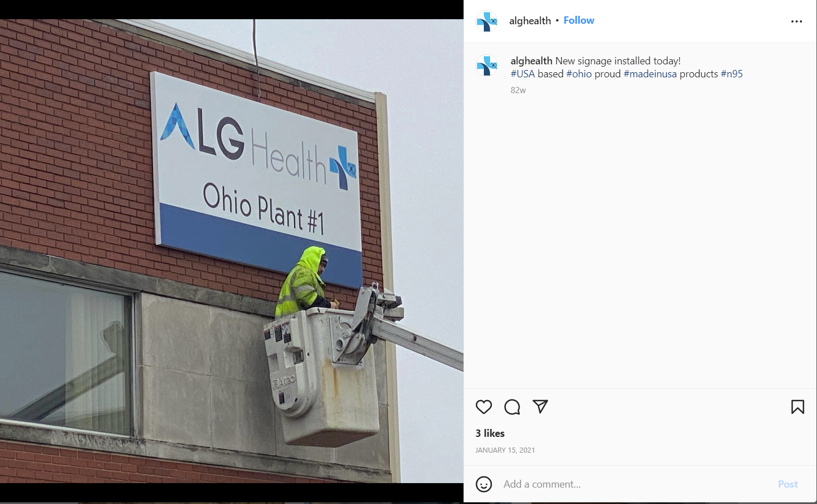Follow the alghealth account

(579, 20)
